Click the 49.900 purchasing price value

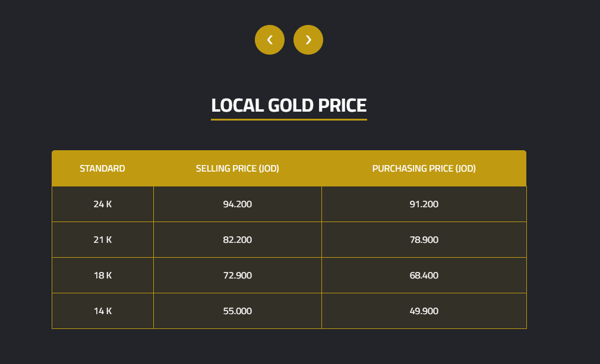424,311
